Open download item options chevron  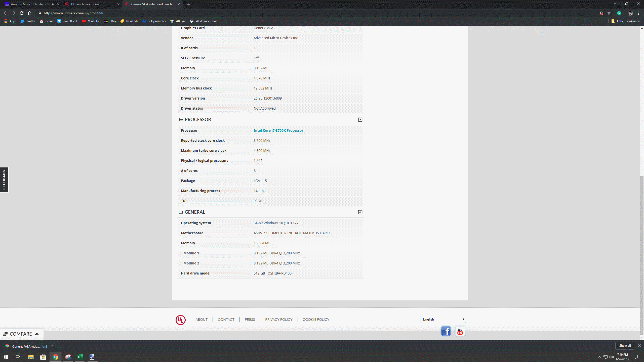pyautogui.click(x=52, y=346)
